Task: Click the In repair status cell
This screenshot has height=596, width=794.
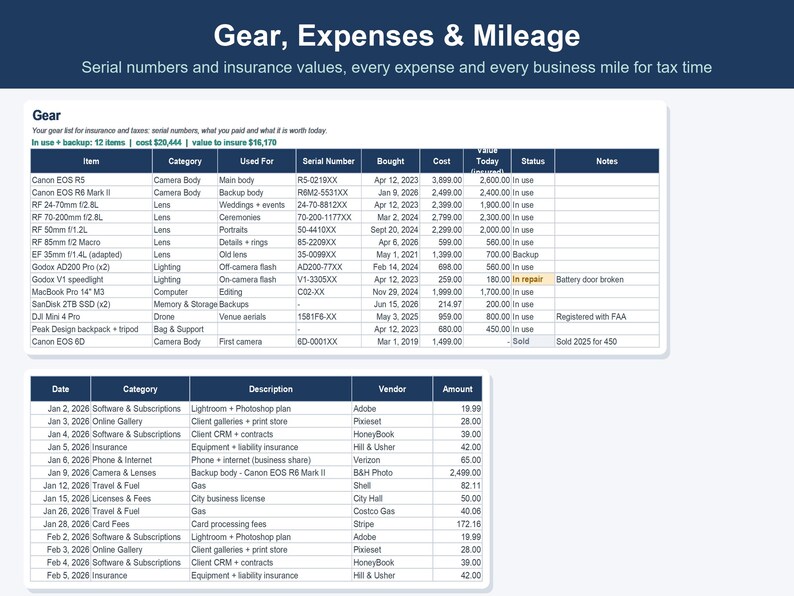Action: pyautogui.click(x=533, y=279)
